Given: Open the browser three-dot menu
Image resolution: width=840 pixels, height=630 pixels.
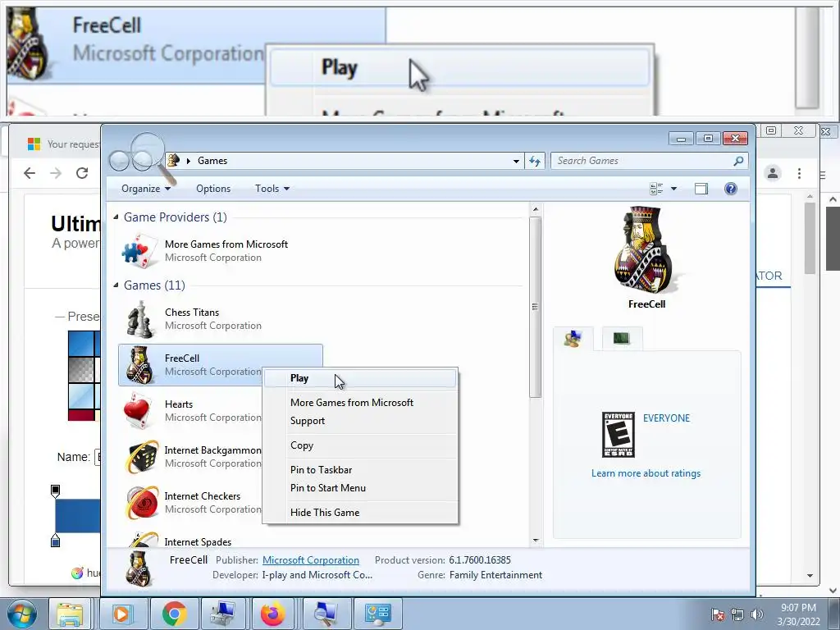Looking at the screenshot, I should [799, 173].
